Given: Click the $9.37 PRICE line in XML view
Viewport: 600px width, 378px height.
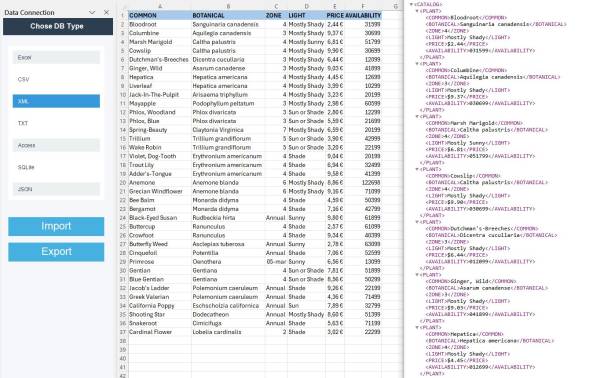Looking at the screenshot, I should point(457,97).
